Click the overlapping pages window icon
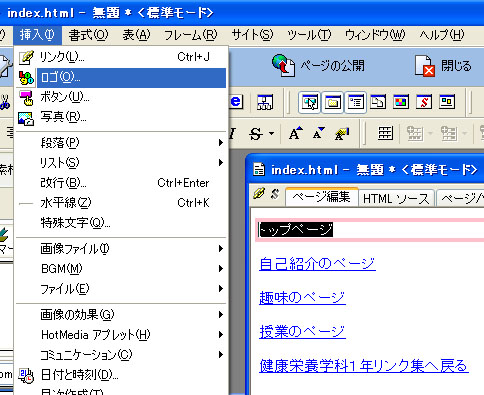The image size is (484, 395). point(378,102)
